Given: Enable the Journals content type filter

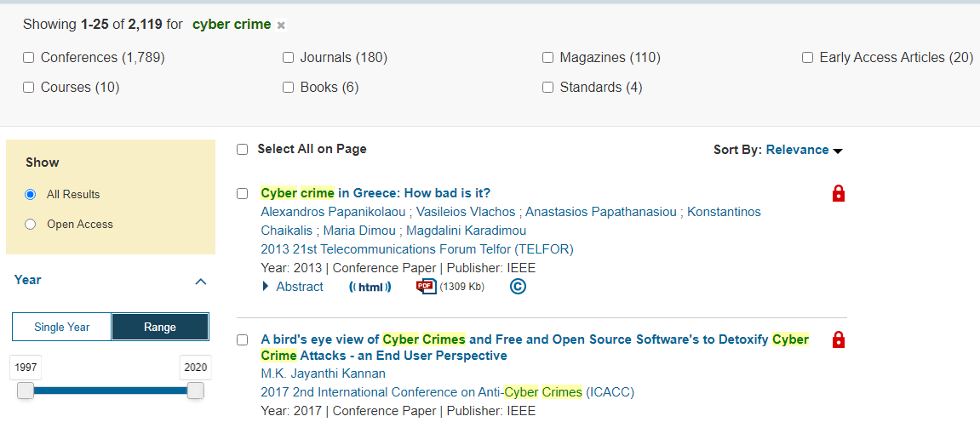Looking at the screenshot, I should pos(289,58).
